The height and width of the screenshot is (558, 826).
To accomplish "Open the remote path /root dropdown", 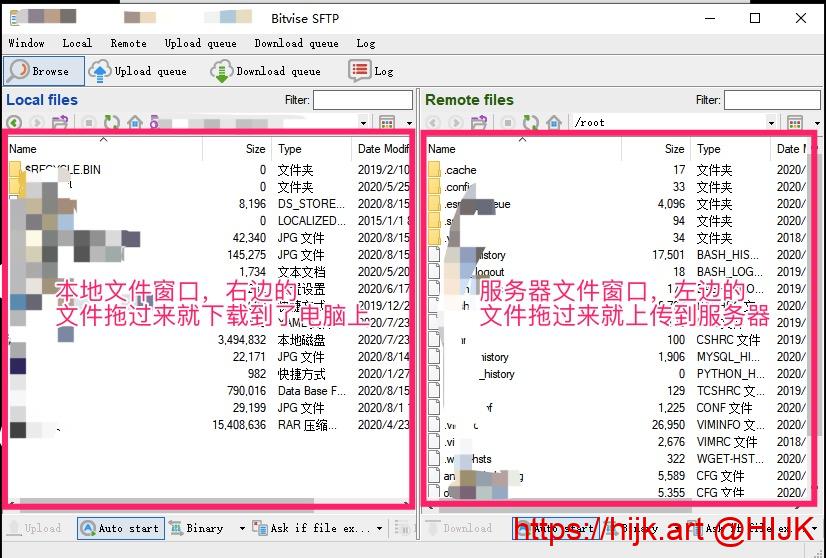I will tap(771, 123).
